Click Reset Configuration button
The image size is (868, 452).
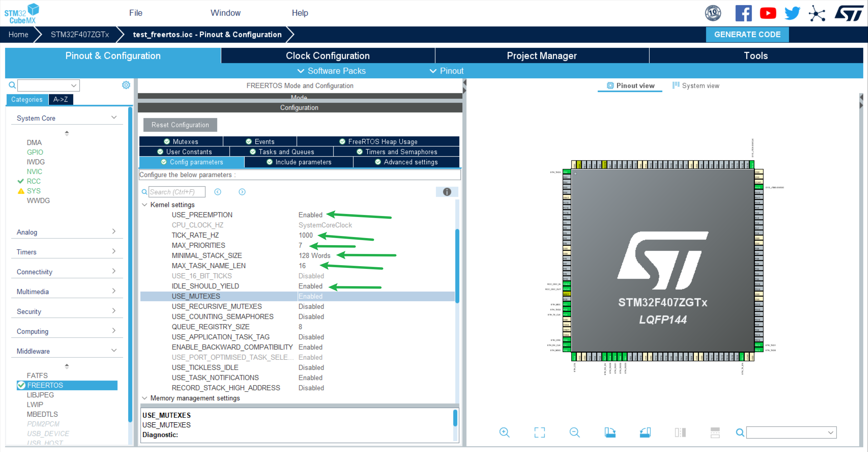coord(180,125)
